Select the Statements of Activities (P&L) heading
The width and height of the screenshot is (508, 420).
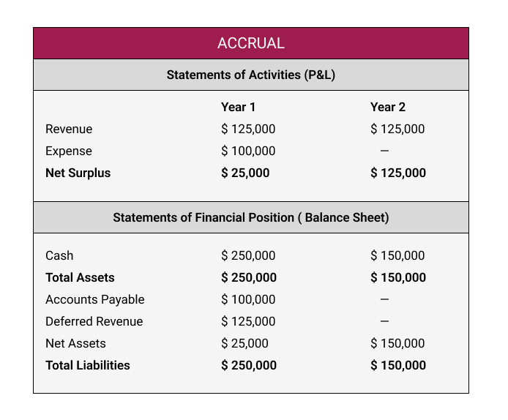coord(250,75)
